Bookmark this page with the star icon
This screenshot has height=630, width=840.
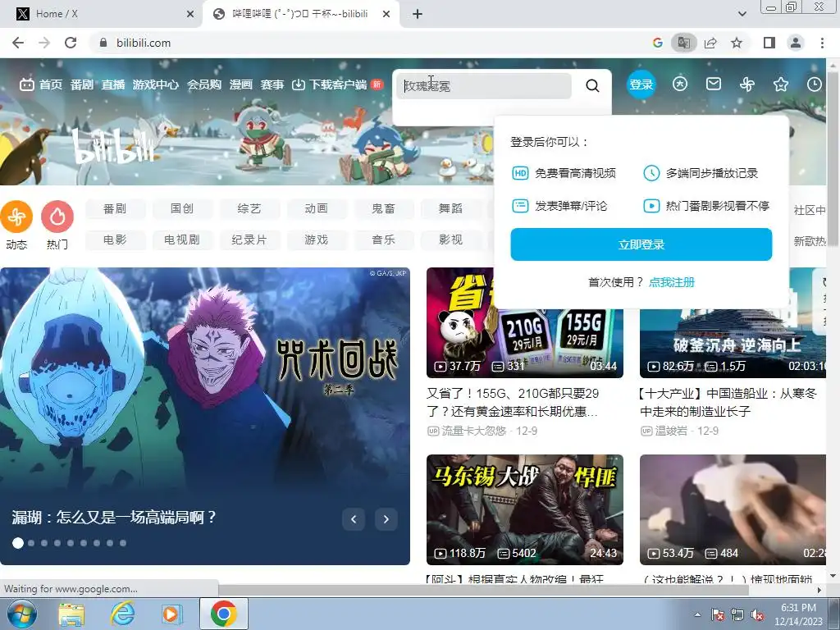pos(737,43)
